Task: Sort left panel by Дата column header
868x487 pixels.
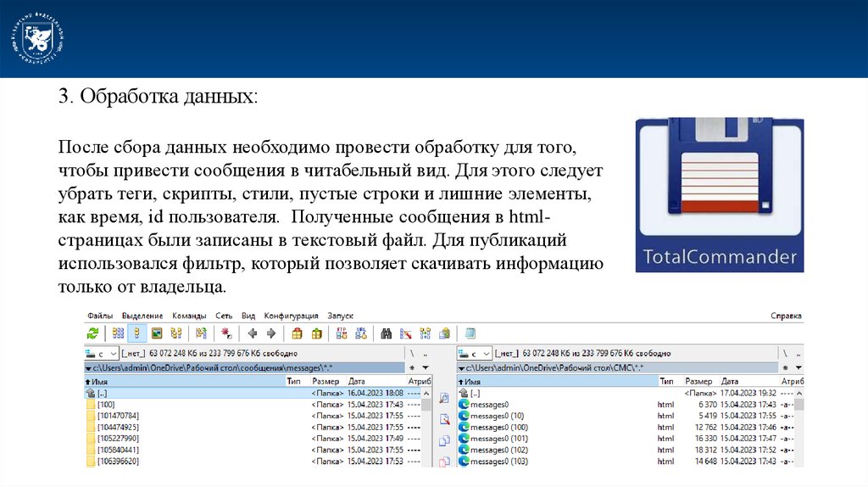Action: (x=376, y=381)
